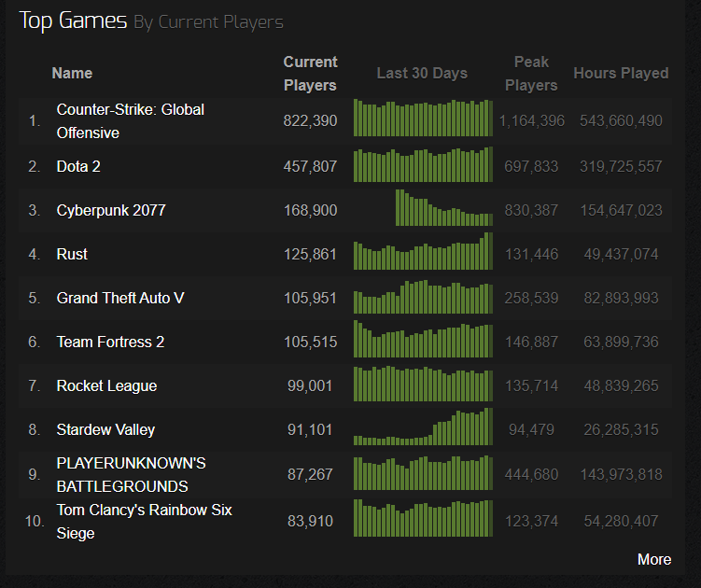Click the peak players value 123,374

pos(531,521)
